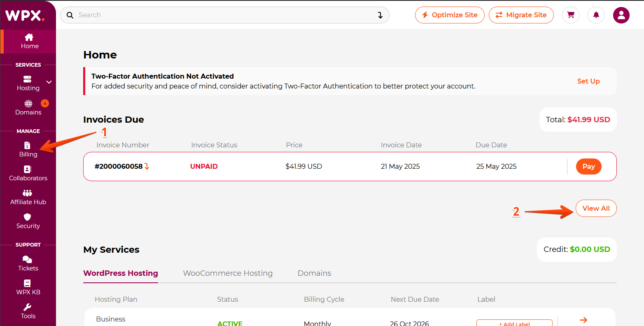This screenshot has height=326, width=644.
Task: Expand invoice #2000060058 details arrow
Action: [x=147, y=167]
